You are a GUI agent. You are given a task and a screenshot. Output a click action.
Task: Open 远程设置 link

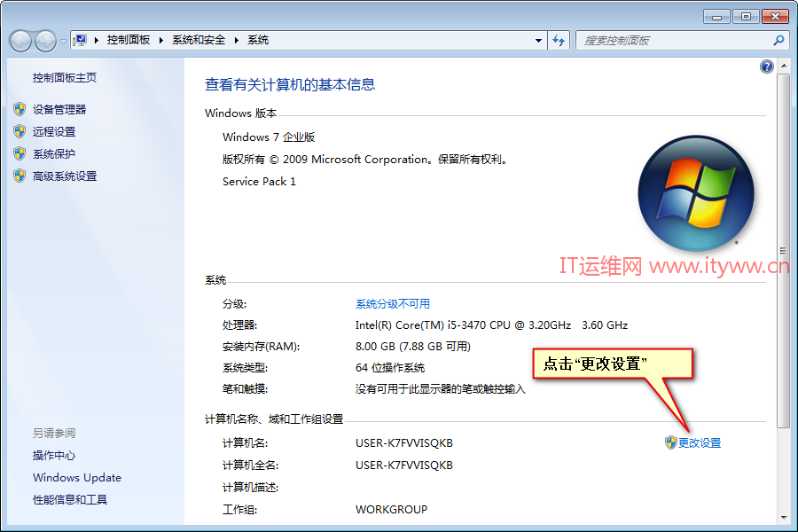tap(54, 132)
